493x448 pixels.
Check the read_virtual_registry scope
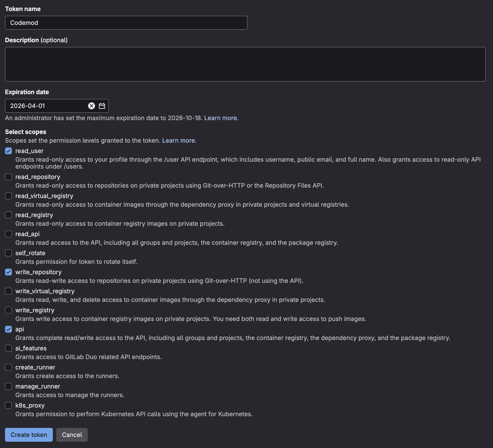coord(8,196)
